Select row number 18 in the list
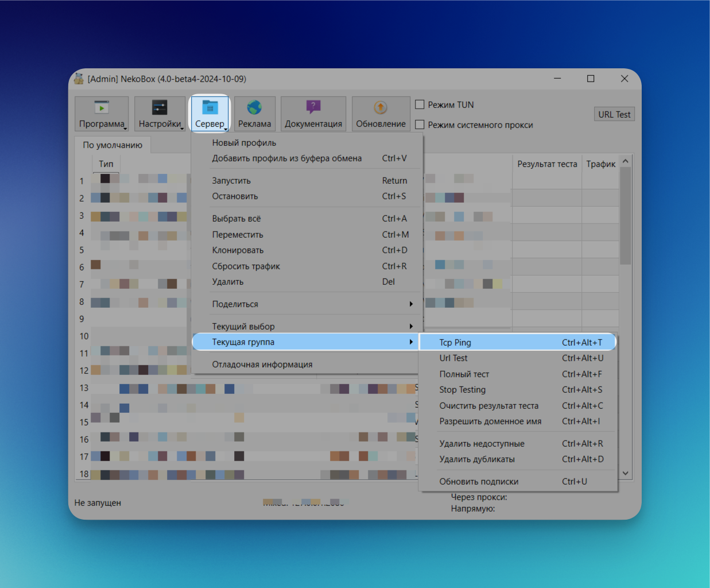 (84, 474)
